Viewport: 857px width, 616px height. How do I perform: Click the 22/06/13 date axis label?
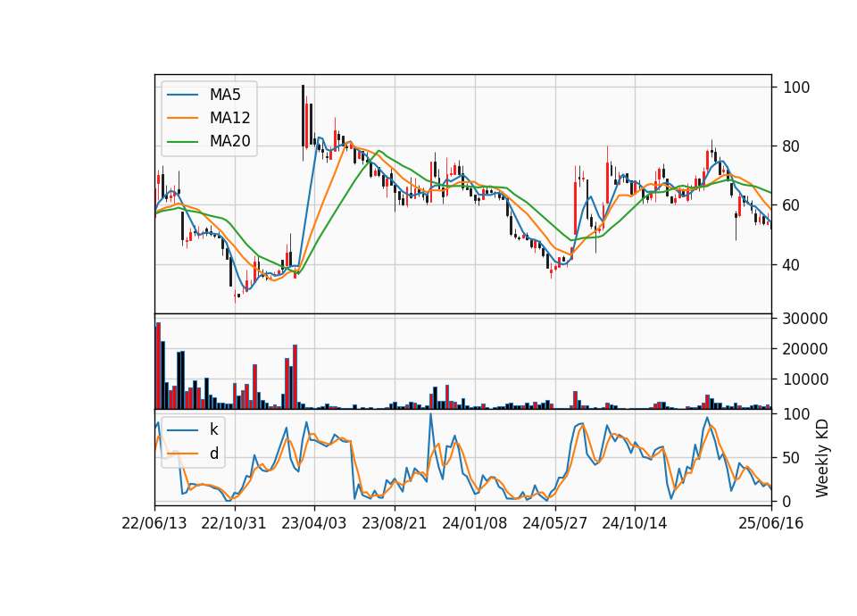pos(154,523)
